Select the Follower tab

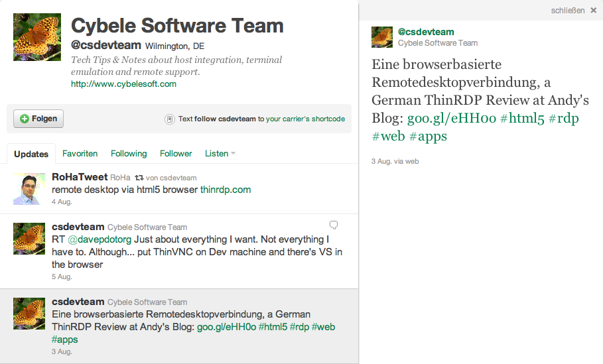click(176, 154)
